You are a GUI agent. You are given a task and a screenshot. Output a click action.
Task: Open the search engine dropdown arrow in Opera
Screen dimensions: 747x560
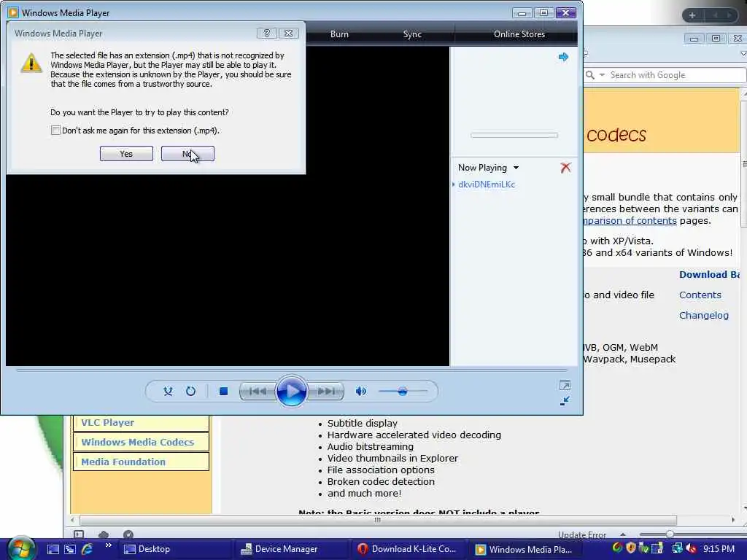click(602, 75)
